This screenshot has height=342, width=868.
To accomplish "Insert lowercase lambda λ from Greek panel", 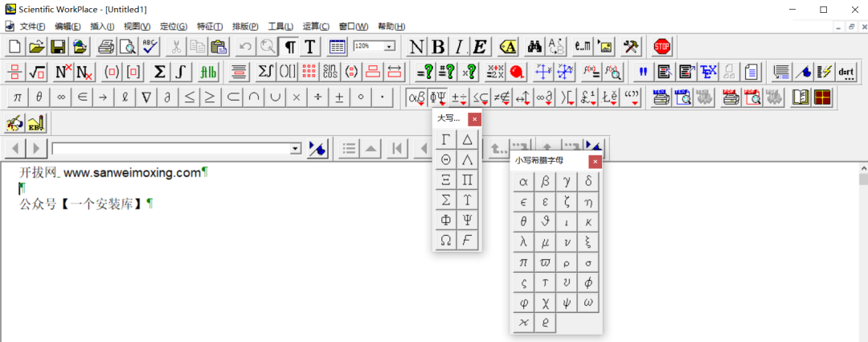I will point(524,242).
